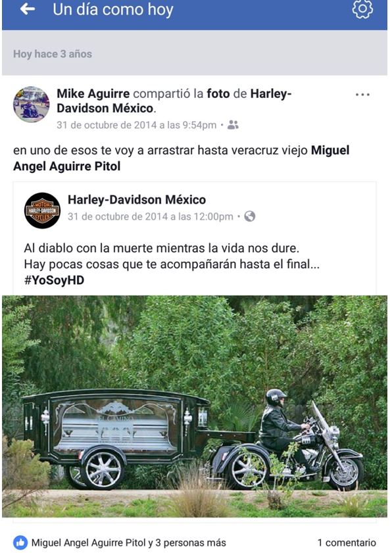Open Harley-Davidson México page title
Image resolution: width=392 pixels, height=553 pixels.
(137, 200)
